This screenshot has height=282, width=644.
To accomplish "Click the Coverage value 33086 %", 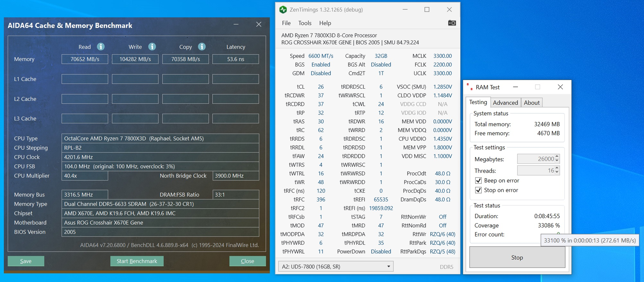I will pyautogui.click(x=549, y=226).
